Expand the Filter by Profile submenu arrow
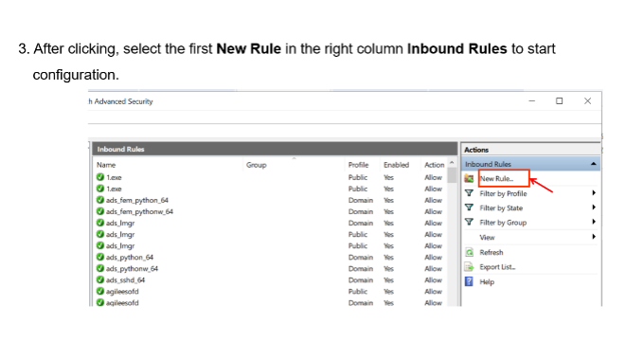644x360 pixels. pyautogui.click(x=594, y=192)
